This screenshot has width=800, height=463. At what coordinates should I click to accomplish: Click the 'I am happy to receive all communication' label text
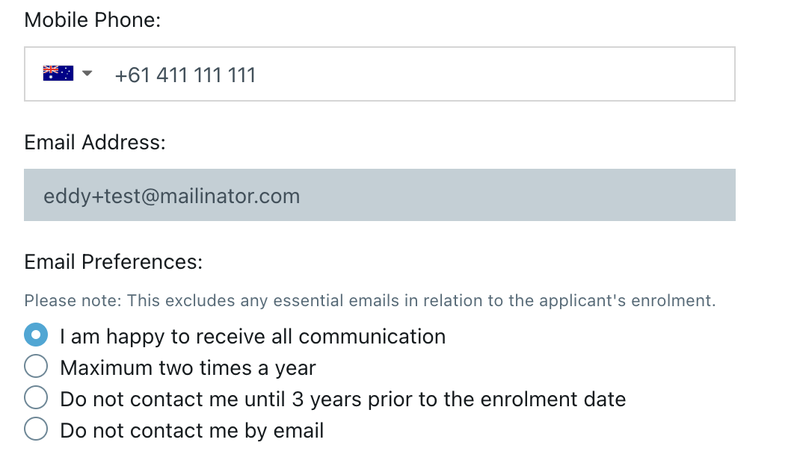click(252, 336)
